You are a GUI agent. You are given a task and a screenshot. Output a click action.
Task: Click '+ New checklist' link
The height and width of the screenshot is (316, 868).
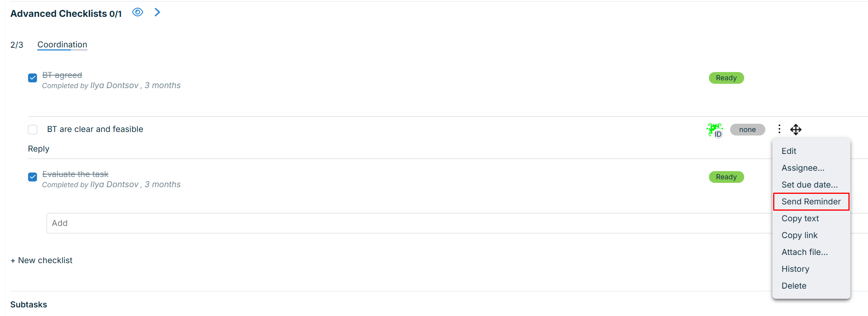tap(42, 260)
